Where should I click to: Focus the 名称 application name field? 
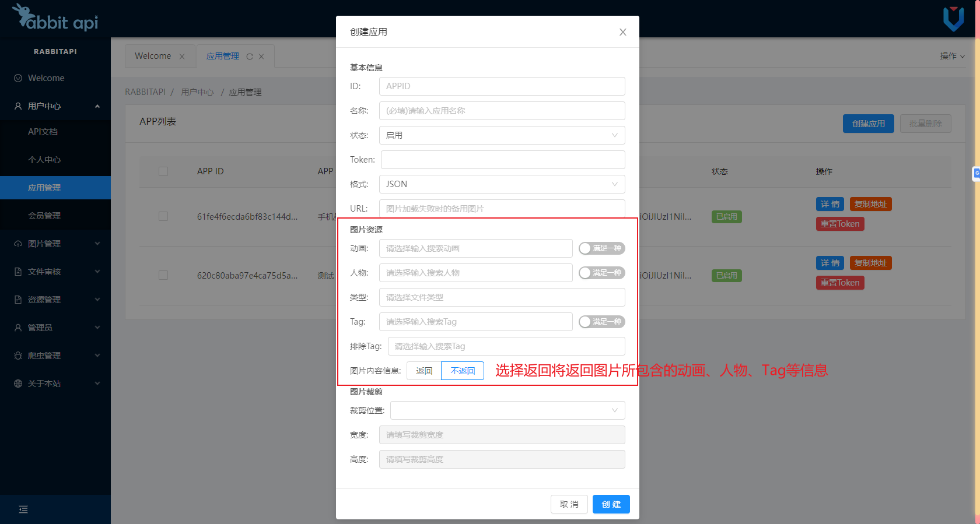click(x=502, y=111)
